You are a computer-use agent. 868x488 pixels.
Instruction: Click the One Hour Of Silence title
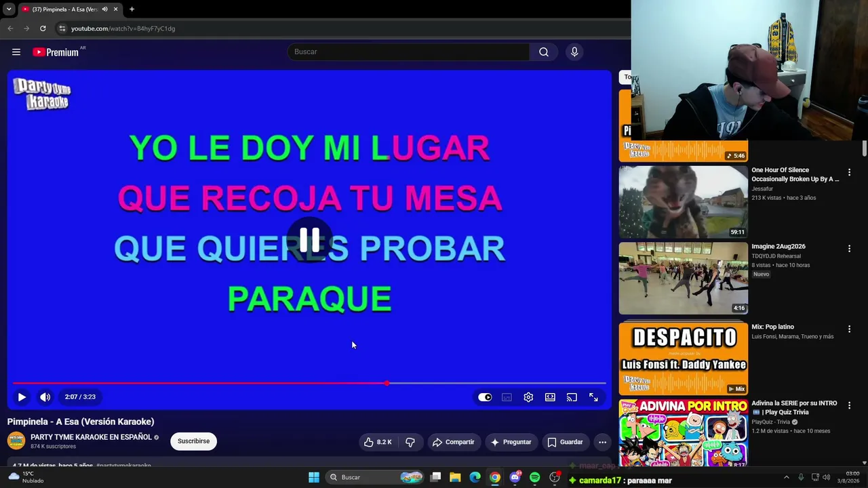click(x=795, y=174)
